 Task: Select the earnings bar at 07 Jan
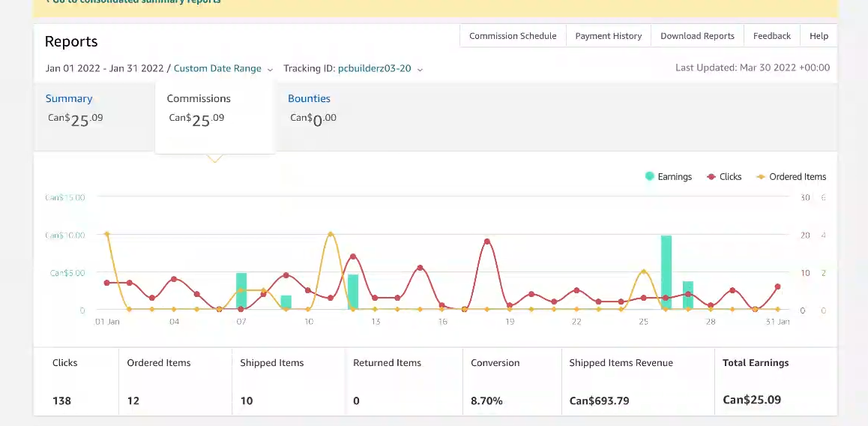pyautogui.click(x=241, y=291)
